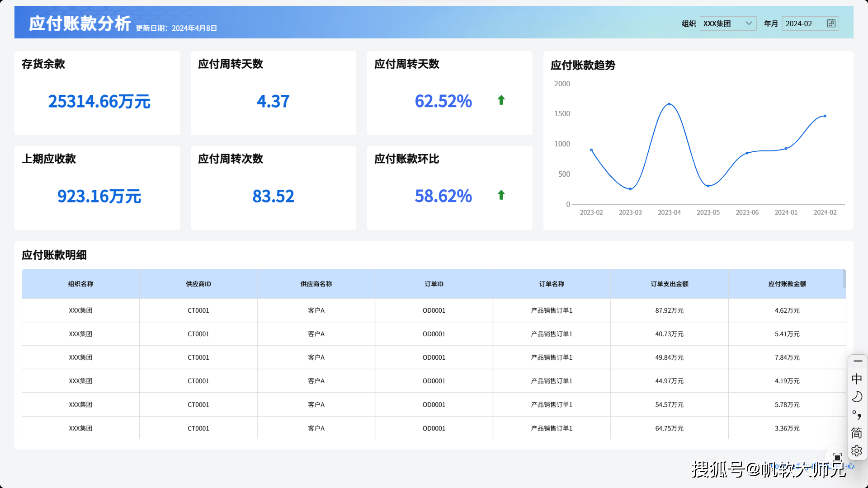Click the 订单支出金额 column header
Screen dimensions: 868x488
click(669, 284)
